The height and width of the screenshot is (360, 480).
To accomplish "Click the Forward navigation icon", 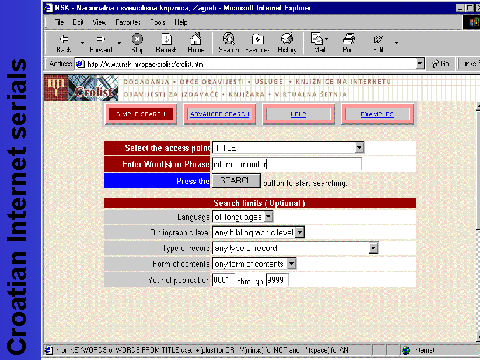I will (101, 43).
